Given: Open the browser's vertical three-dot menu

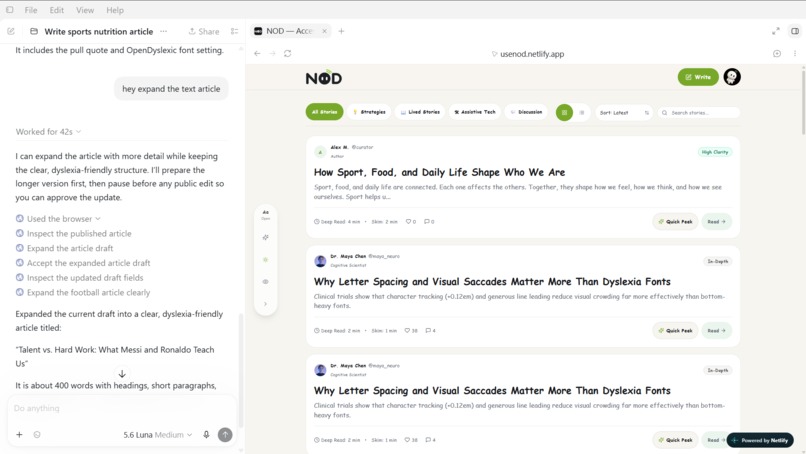Looking at the screenshot, I should pos(795,53).
